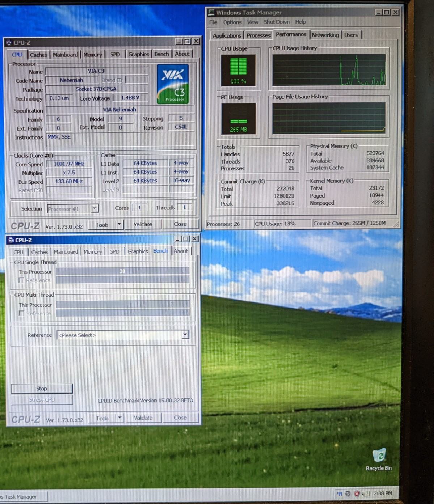Open the Memory tab in the CPU-Z processor window
This screenshot has height=504, width=434.
click(93, 55)
